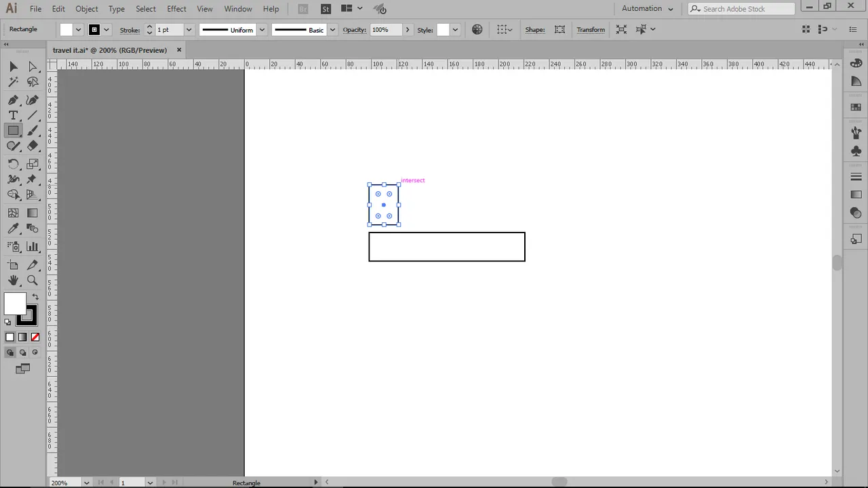Reset to default fill and stroke

click(7, 322)
